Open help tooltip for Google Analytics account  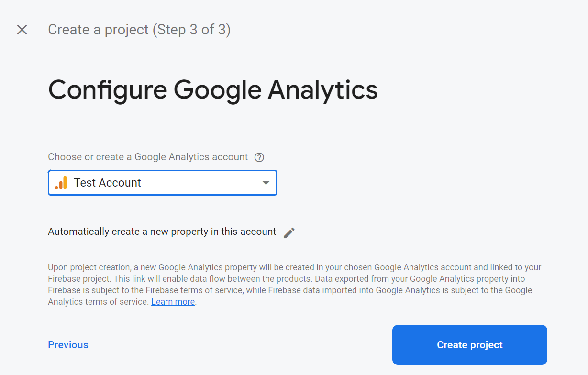259,157
